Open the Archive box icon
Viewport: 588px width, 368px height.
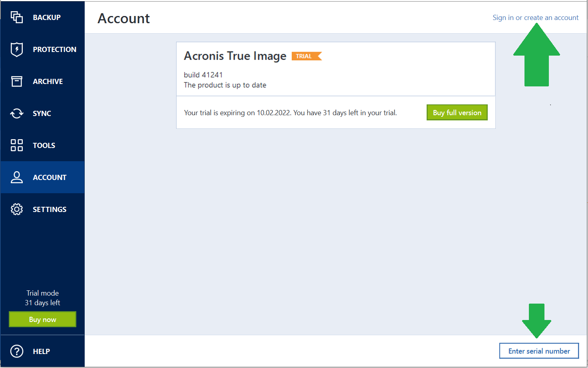point(16,81)
